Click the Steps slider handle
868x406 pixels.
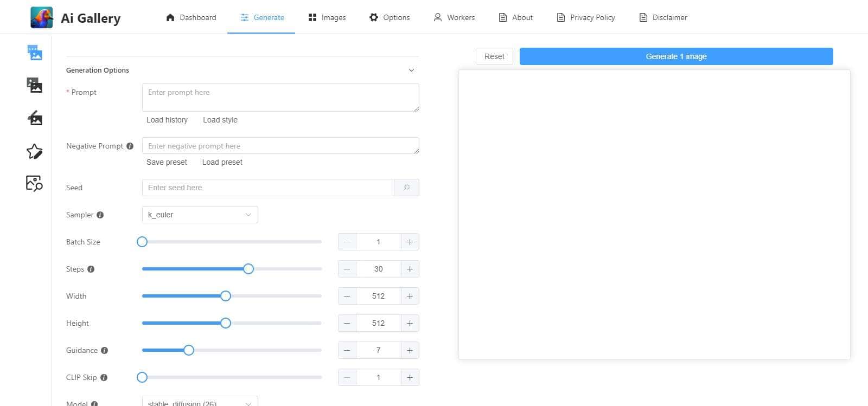[x=248, y=269]
